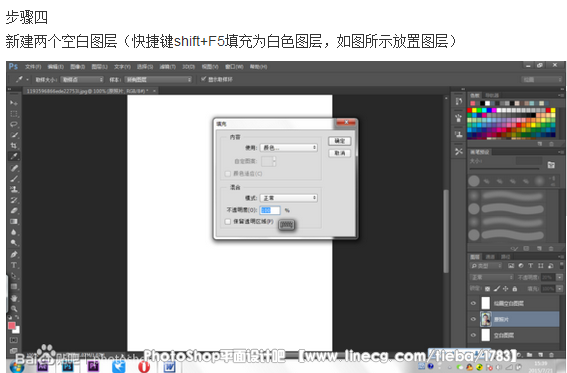Viewport: 567px width, 373px height.
Task: Select the History Brush tool
Action: (14, 200)
